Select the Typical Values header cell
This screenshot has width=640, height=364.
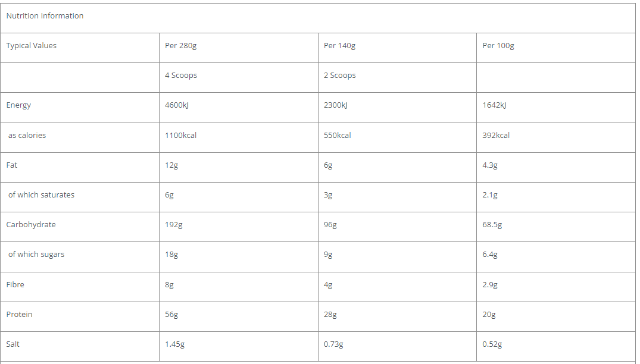[32, 46]
